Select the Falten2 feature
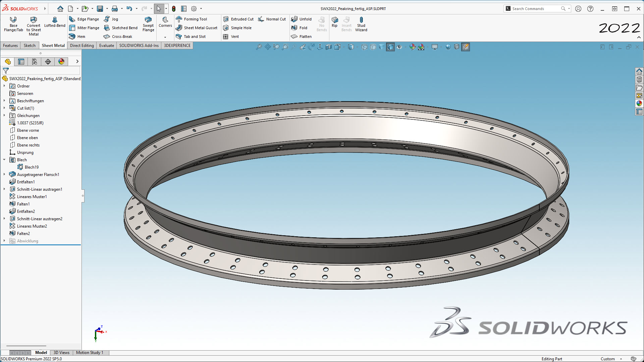The image size is (644, 362). click(20, 234)
